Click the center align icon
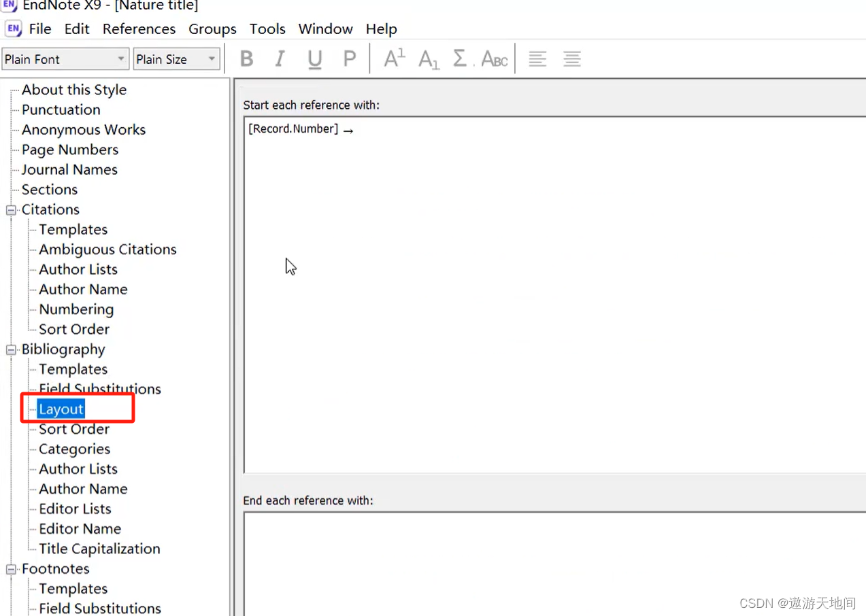Screen dimensions: 866x616 coord(572,59)
